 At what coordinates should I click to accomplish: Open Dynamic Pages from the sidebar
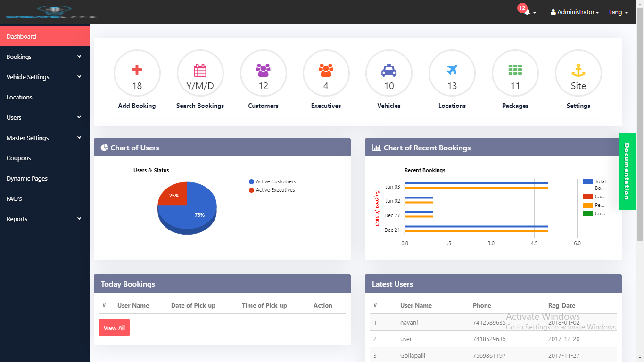click(27, 178)
